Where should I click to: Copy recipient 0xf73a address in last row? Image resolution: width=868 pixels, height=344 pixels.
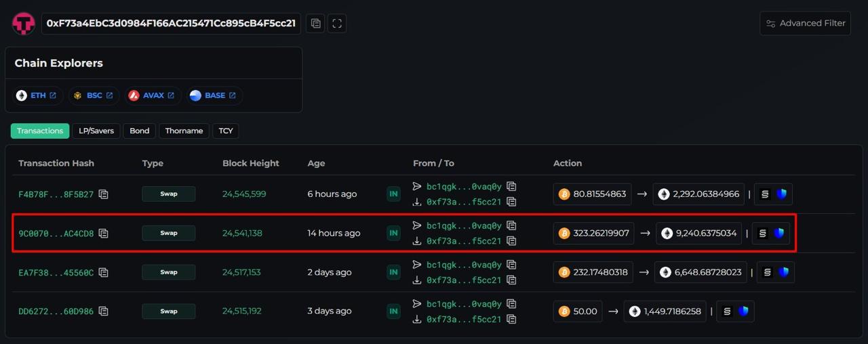(x=511, y=319)
